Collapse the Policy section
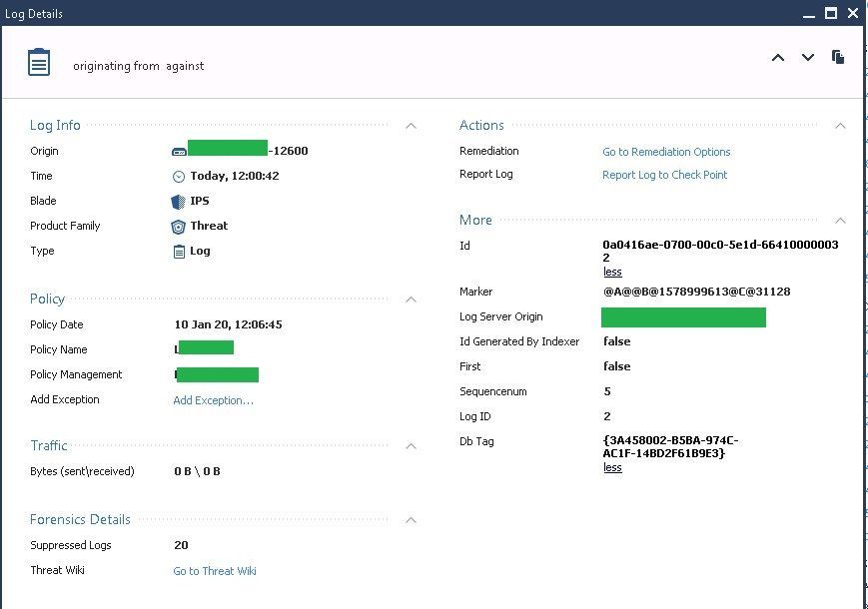The image size is (868, 609). tap(410, 299)
